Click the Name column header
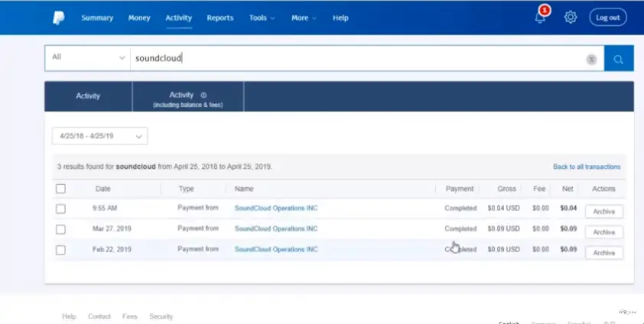 244,189
